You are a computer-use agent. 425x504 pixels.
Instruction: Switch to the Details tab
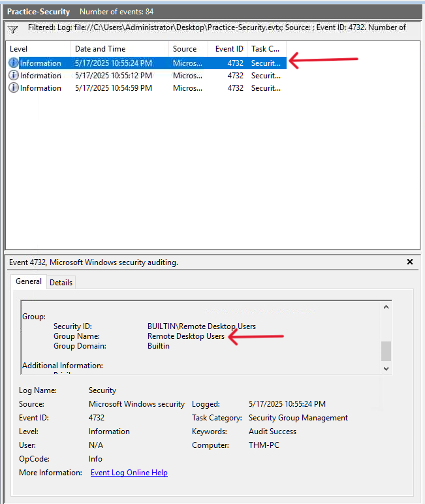(x=61, y=282)
